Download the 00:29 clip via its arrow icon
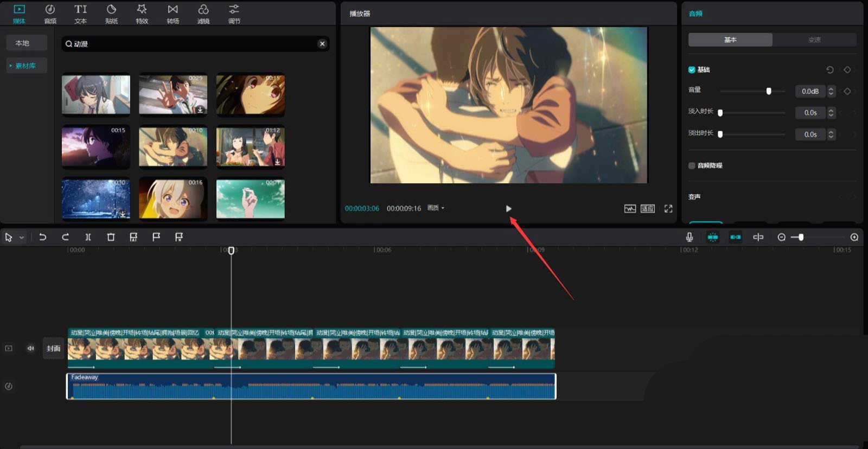Image resolution: width=868 pixels, height=449 pixels. pyautogui.click(x=200, y=110)
